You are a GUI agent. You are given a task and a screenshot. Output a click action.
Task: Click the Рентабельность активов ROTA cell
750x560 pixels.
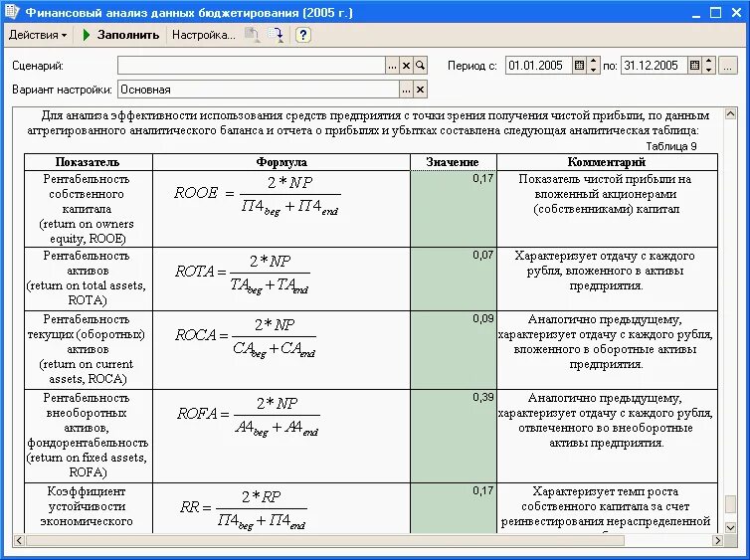point(88,279)
